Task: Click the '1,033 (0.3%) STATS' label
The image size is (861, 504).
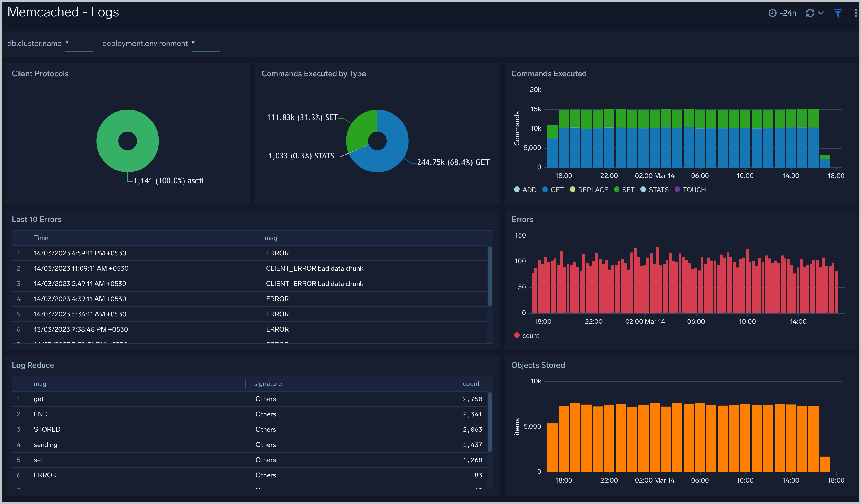Action: point(301,156)
